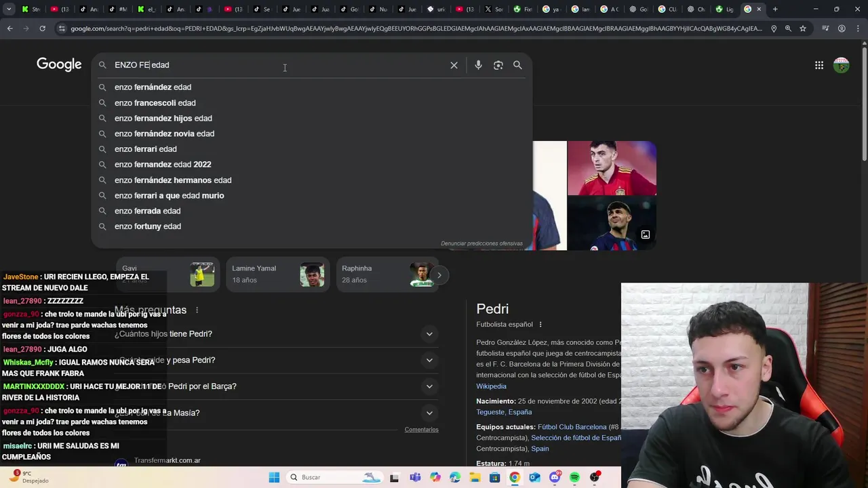Click 'Denunciar predicciones ofensivas' link
The image size is (868, 488).
pyautogui.click(x=481, y=243)
